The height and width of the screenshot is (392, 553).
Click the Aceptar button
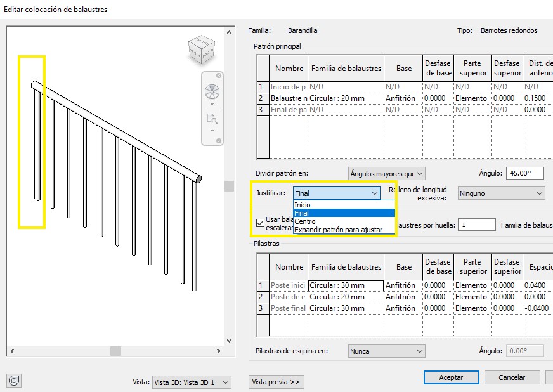point(451,377)
